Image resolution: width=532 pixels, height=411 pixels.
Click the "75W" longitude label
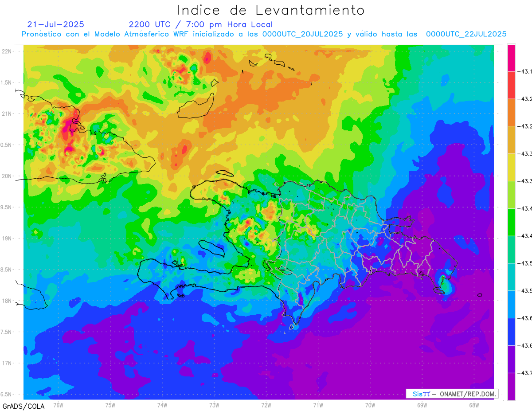click(x=110, y=405)
